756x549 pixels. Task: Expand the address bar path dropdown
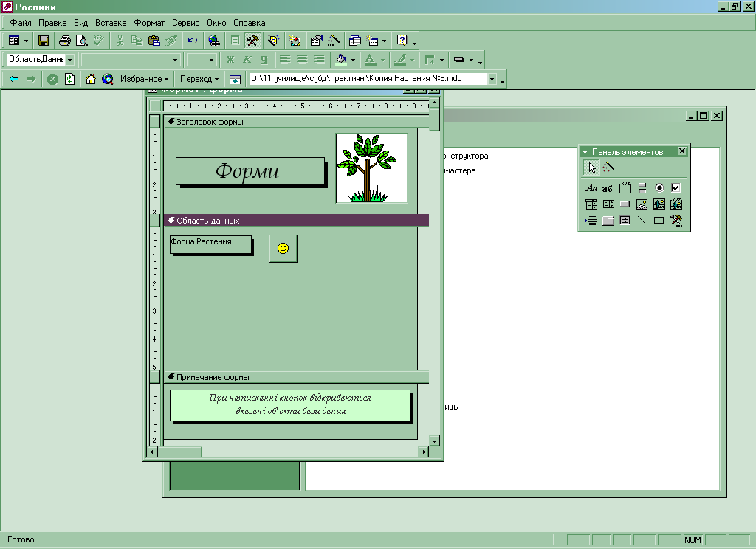pos(492,79)
